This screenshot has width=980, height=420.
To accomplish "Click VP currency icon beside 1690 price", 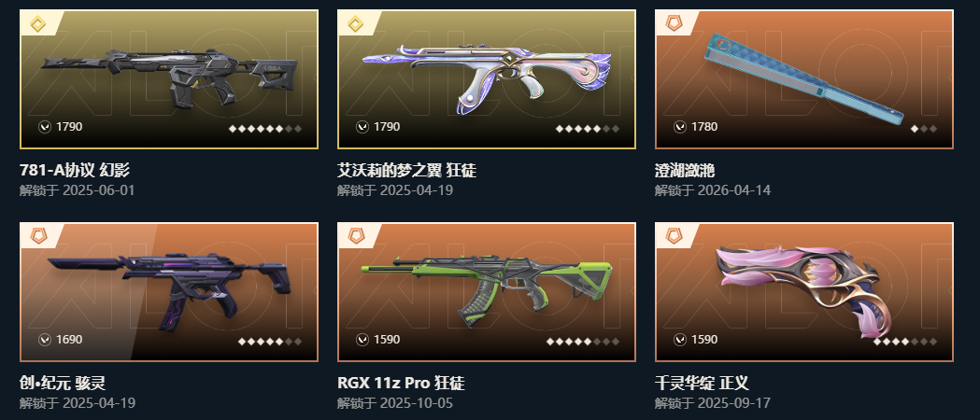I will 44,340.
